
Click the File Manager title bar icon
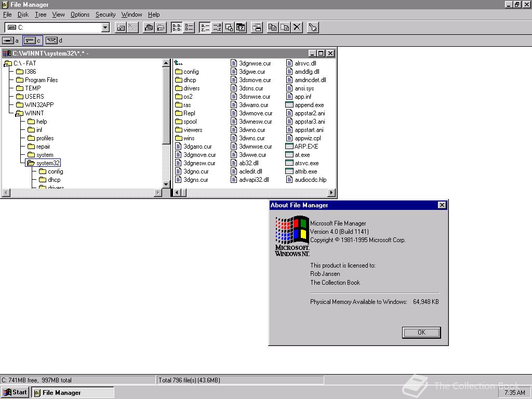coord(5,4)
